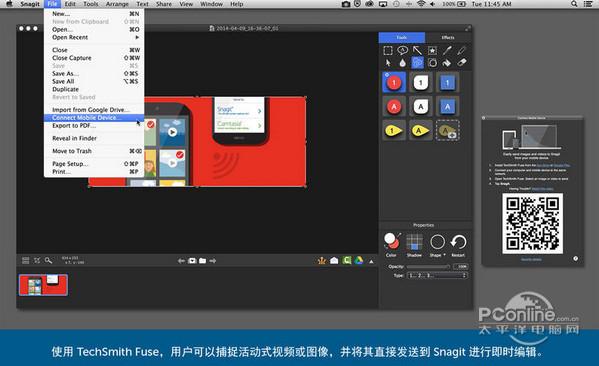Viewport: 599px width, 366px height.
Task: Open the Share menu in menu bar
Action: (164, 4)
